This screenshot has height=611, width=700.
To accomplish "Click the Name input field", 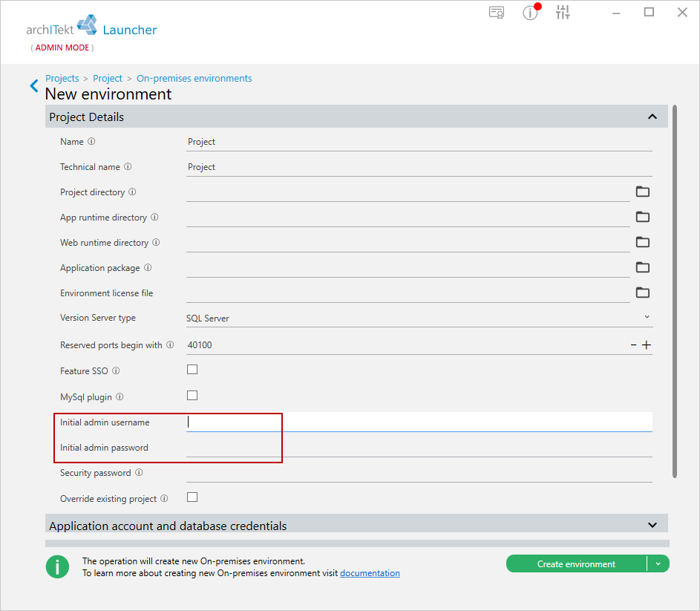I will (419, 142).
